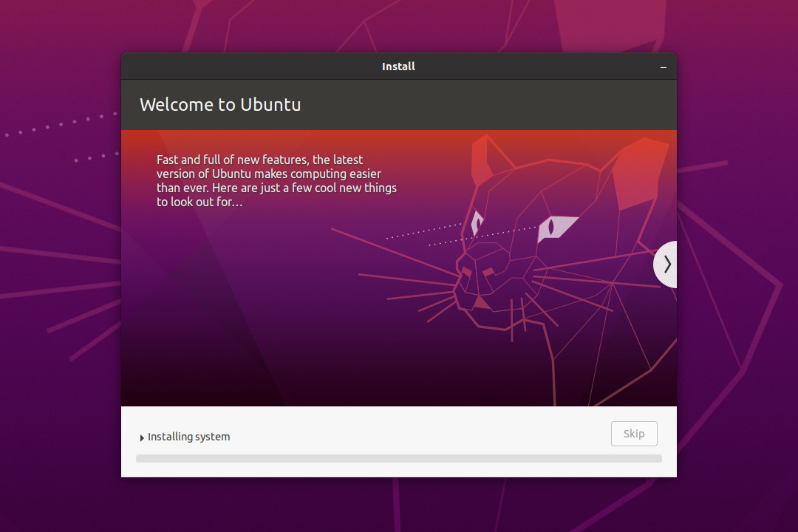The height and width of the screenshot is (532, 798).
Task: Click the Fast and full of new features paragraph
Action: (276, 181)
